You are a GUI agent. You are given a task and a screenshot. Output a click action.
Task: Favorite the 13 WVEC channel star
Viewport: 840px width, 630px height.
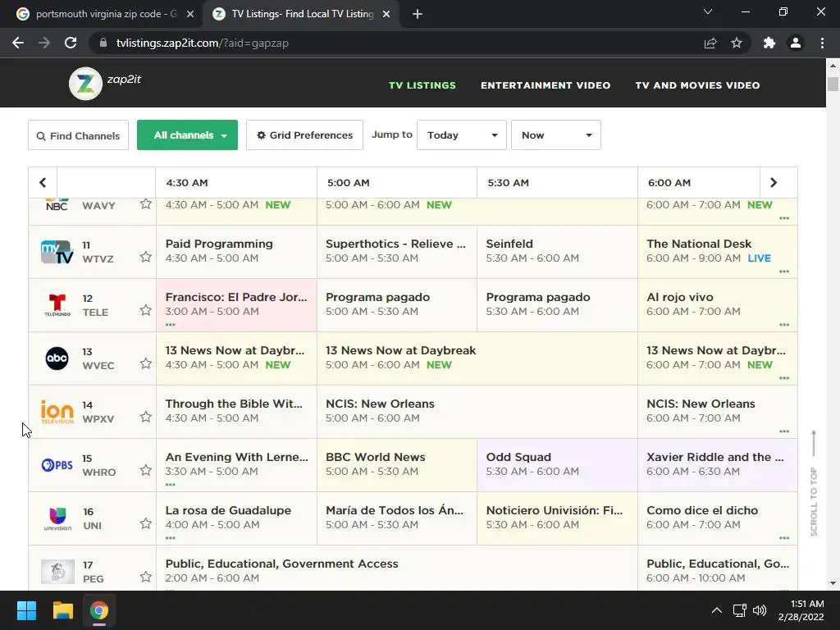[x=146, y=363]
